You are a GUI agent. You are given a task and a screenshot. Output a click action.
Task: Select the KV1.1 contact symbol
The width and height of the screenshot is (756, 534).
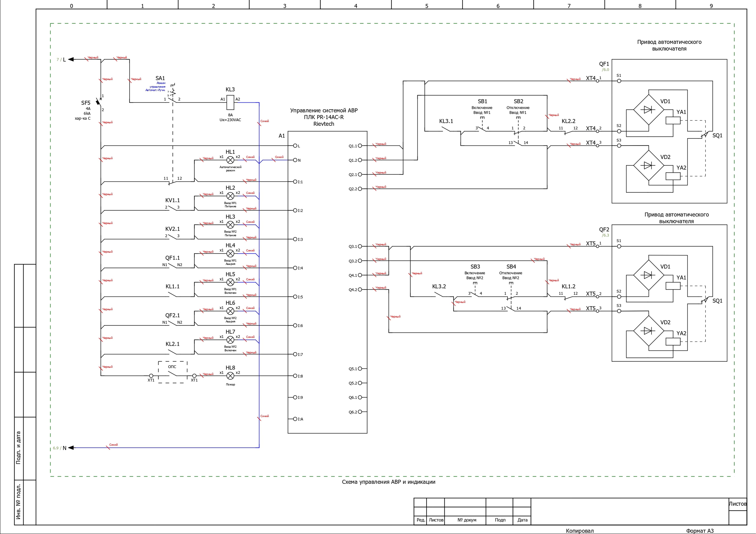[x=172, y=208]
